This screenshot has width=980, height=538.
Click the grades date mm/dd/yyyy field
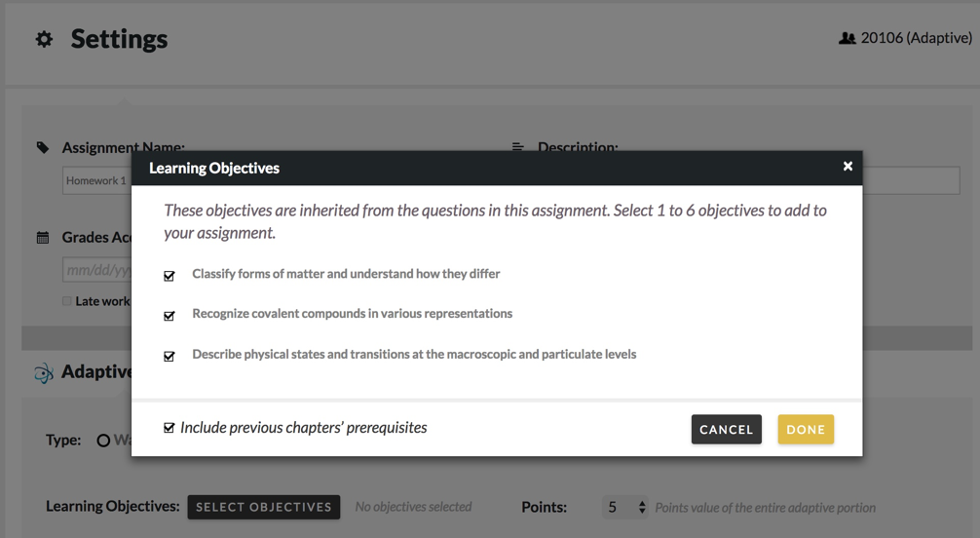coord(96,270)
